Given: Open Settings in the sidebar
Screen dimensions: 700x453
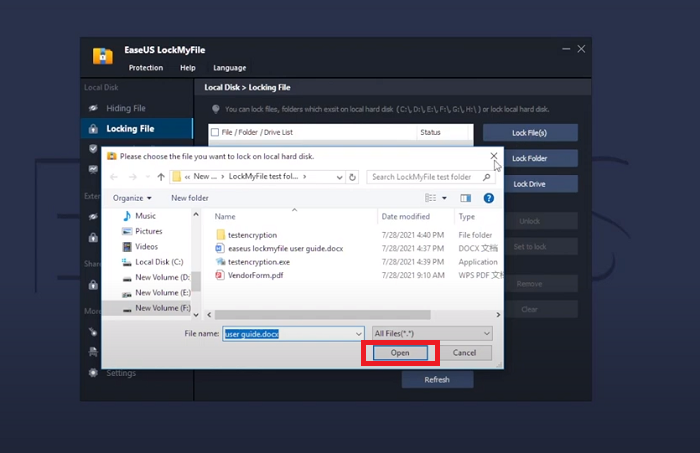Looking at the screenshot, I should 121,373.
